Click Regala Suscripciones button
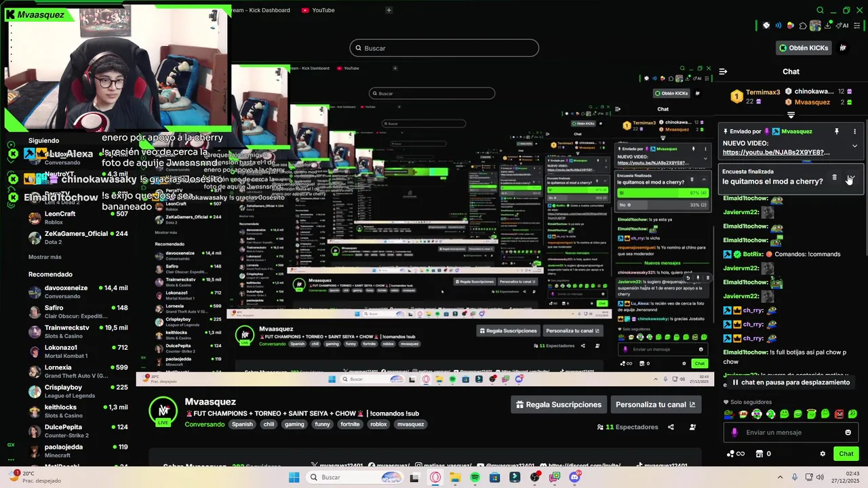The height and width of the screenshot is (488, 868). 559,405
